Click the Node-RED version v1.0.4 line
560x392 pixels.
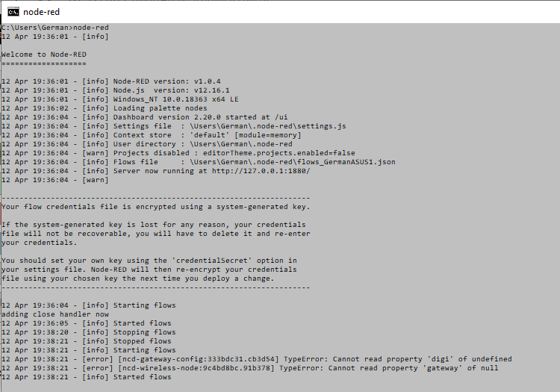tap(111, 81)
